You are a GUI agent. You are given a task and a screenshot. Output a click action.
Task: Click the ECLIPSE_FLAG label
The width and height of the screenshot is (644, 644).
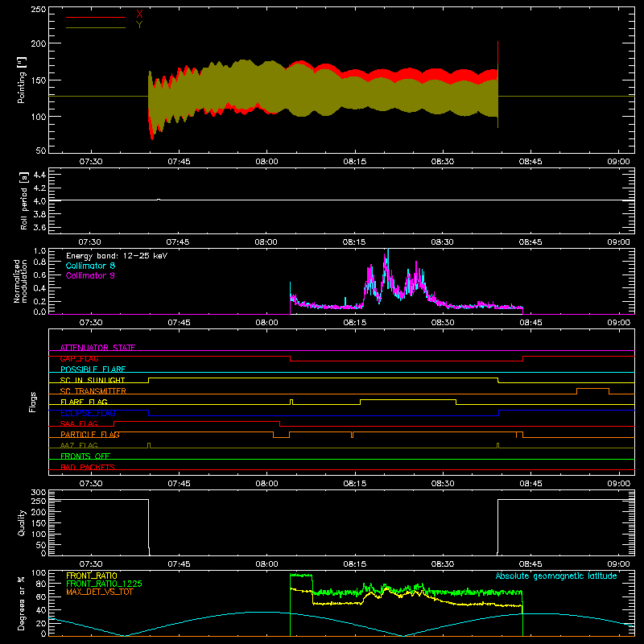click(x=88, y=413)
